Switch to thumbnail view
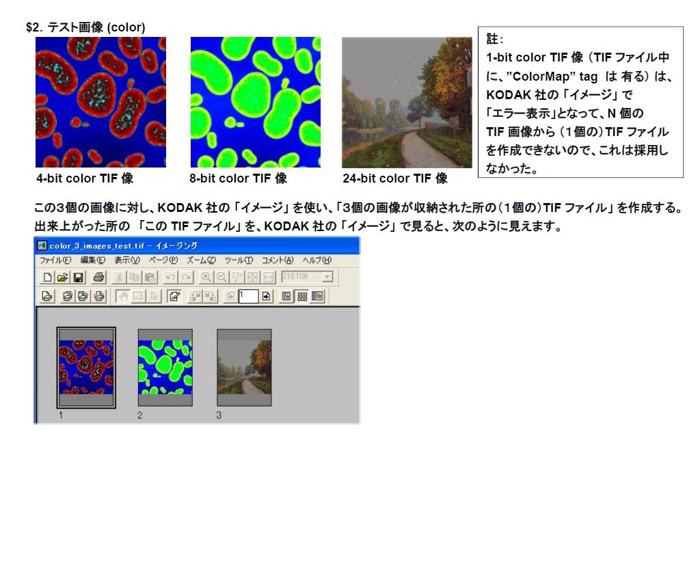 [x=302, y=296]
